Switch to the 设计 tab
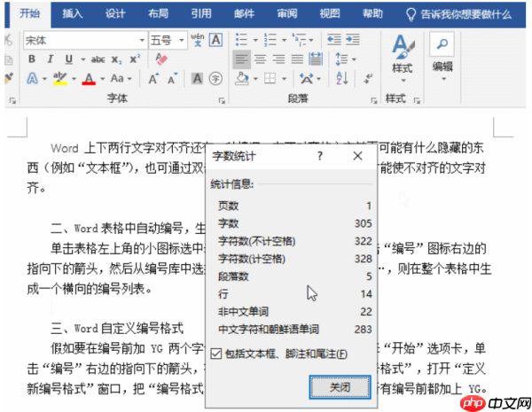This screenshot has width=532, height=412. (x=115, y=14)
